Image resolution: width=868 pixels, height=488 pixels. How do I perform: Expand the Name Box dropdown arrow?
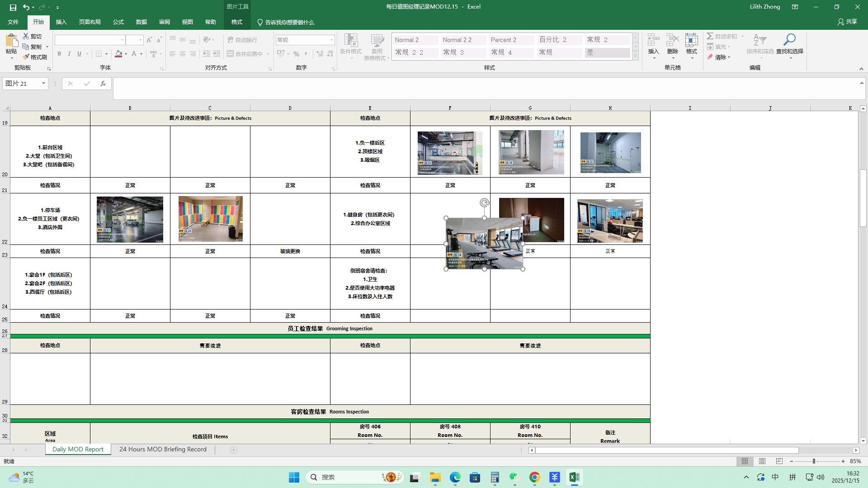43,84
